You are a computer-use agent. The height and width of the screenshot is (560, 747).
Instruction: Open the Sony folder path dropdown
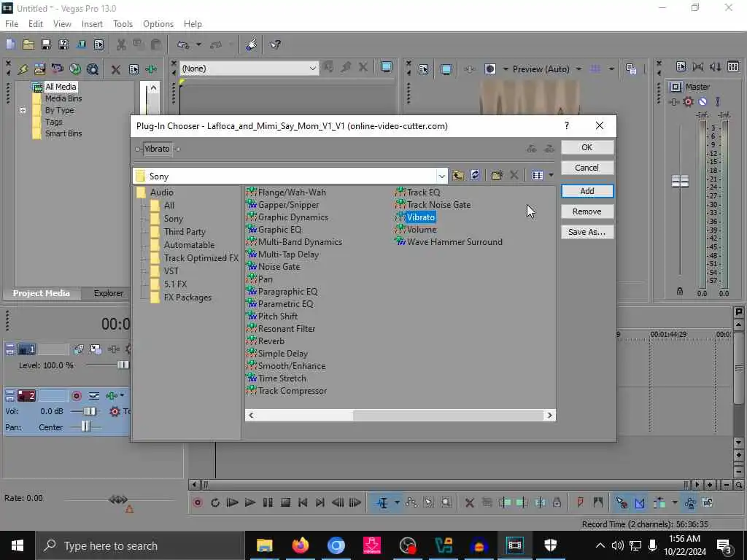click(441, 176)
